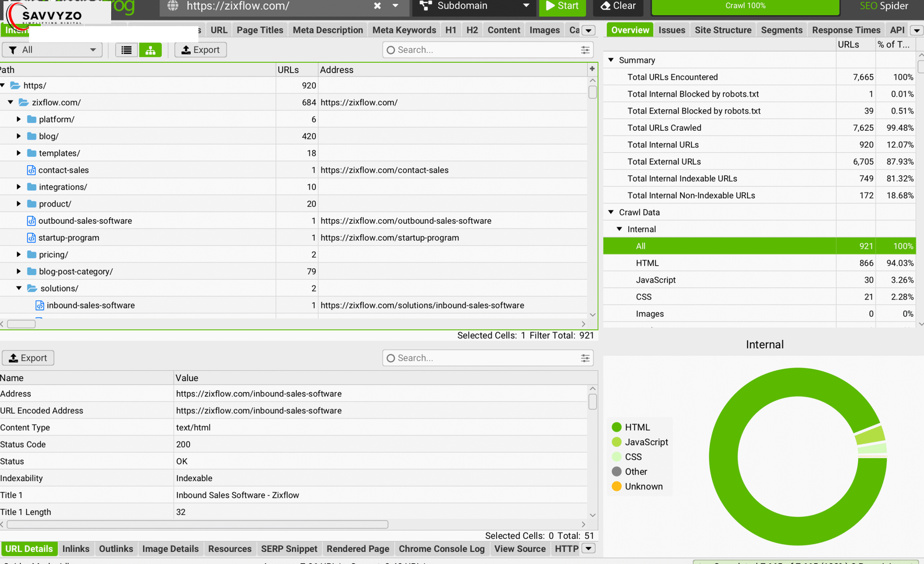This screenshot has height=564, width=924.
Task: Click the contact-sales page icon
Action: [31, 170]
